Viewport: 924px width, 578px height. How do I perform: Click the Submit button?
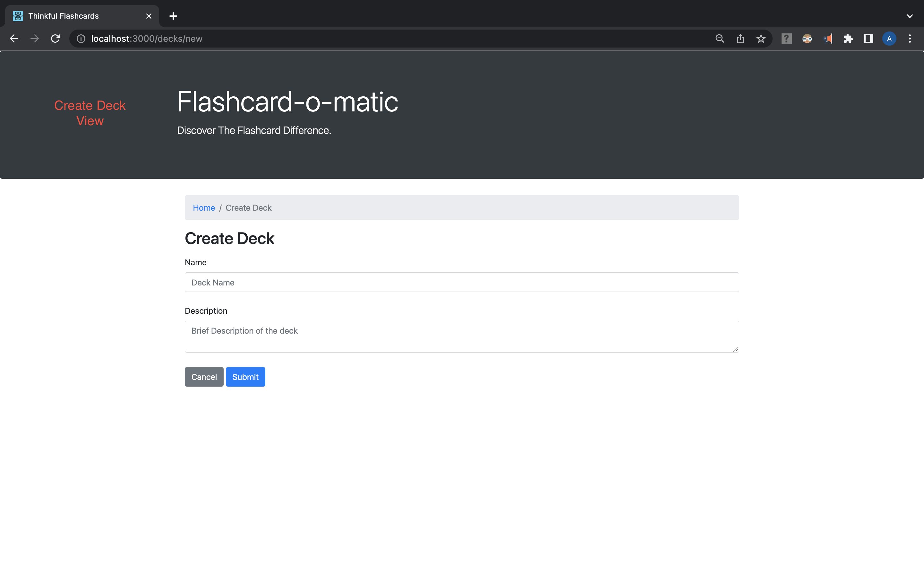[x=245, y=377]
